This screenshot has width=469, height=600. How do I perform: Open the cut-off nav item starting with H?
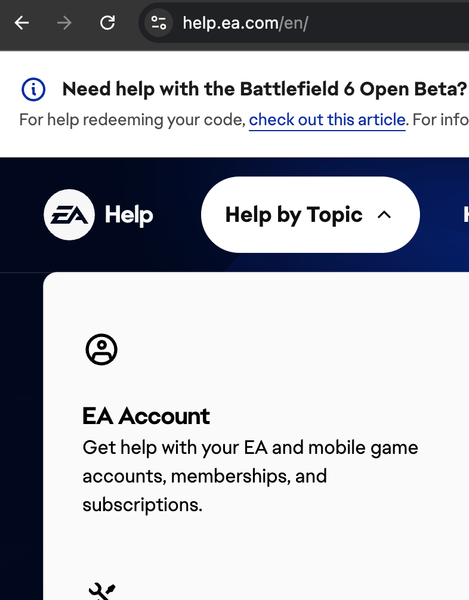tap(466, 215)
